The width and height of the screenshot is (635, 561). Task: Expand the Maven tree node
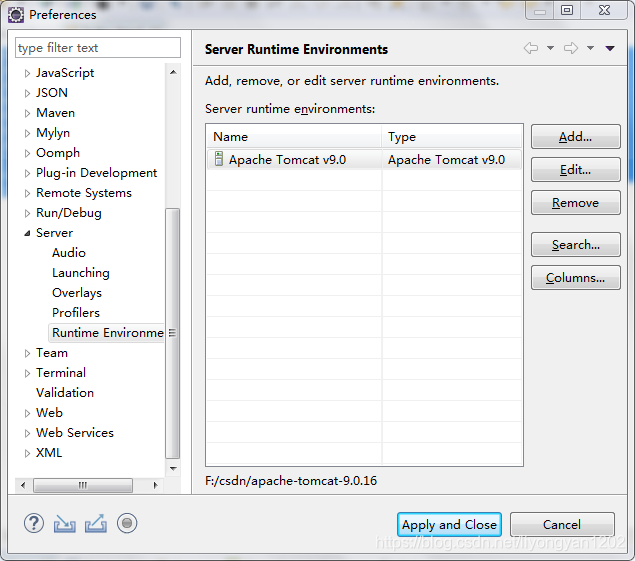pos(27,113)
